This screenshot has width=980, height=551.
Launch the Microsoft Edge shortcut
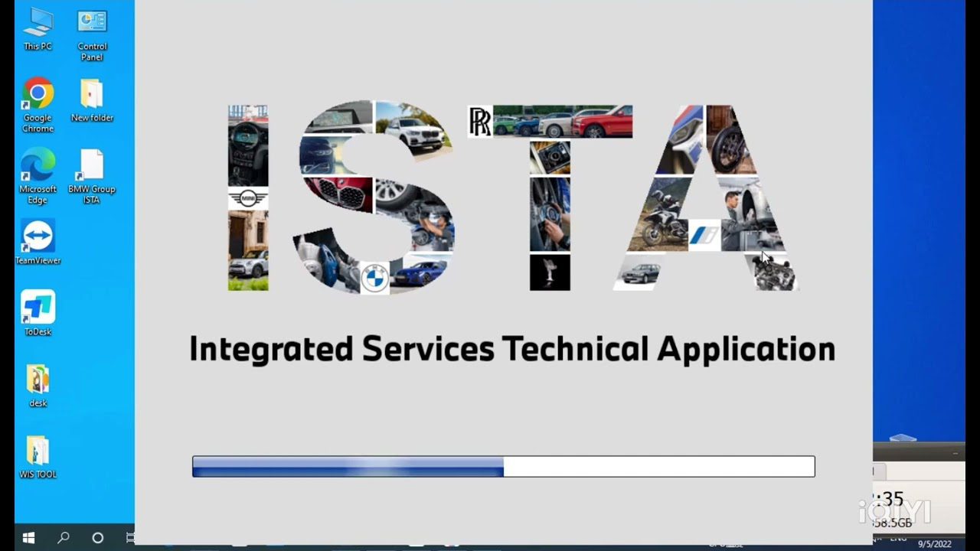[38, 176]
